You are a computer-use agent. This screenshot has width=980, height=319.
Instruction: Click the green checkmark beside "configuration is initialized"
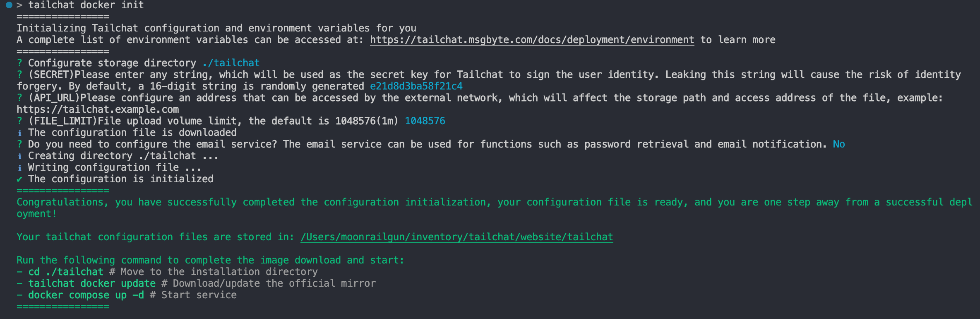coord(19,179)
